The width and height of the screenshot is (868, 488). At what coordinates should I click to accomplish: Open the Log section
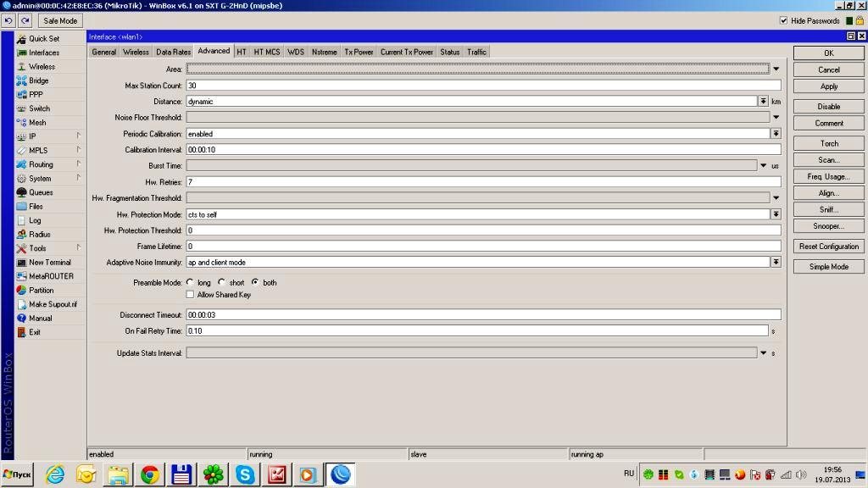pos(35,220)
